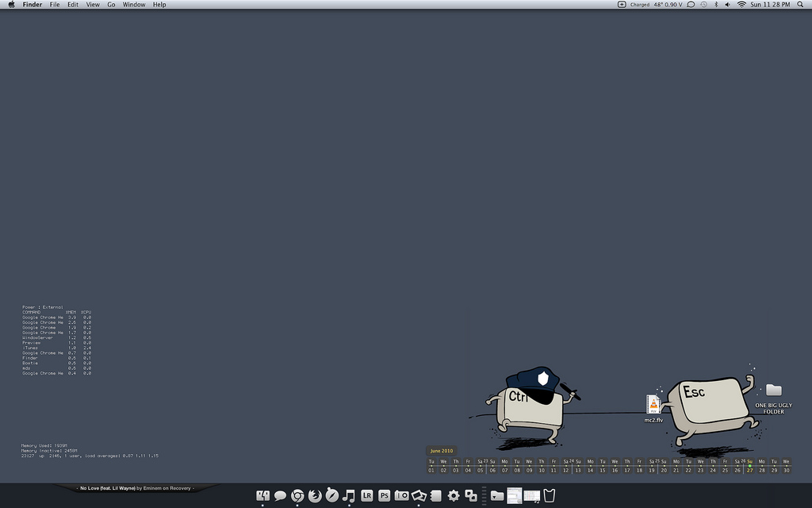Select ONE BIG UGLY FOLDER on desktop
This screenshot has height=508, width=812.
point(774,399)
